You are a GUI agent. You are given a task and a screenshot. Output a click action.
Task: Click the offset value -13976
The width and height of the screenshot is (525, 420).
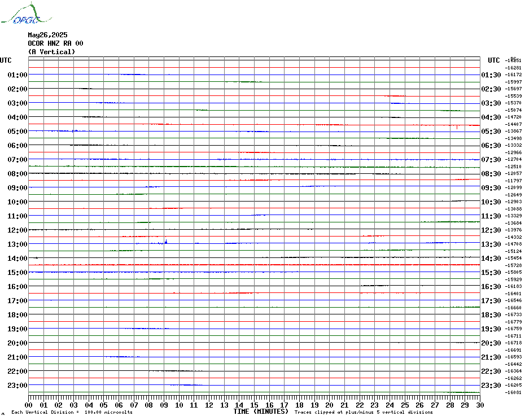pos(513,230)
